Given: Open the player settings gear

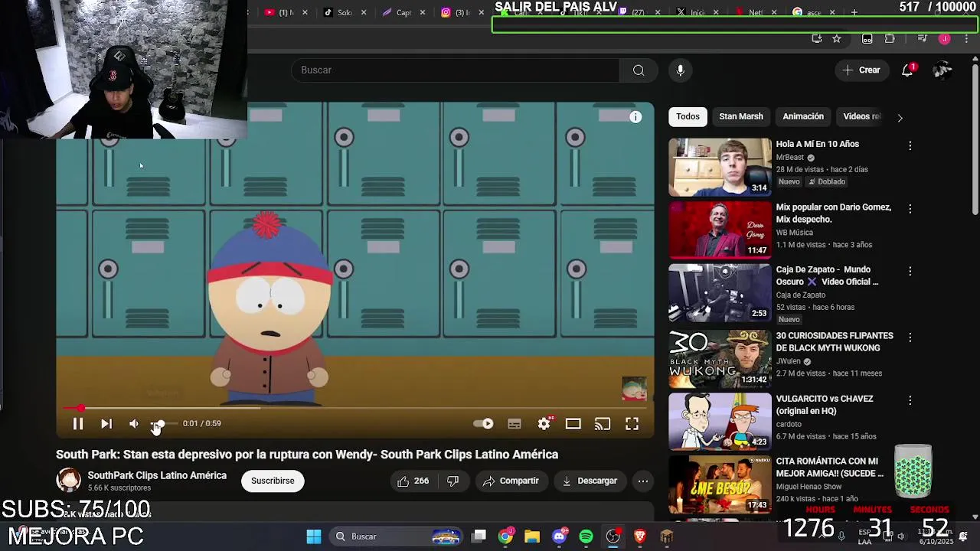Looking at the screenshot, I should (x=544, y=423).
